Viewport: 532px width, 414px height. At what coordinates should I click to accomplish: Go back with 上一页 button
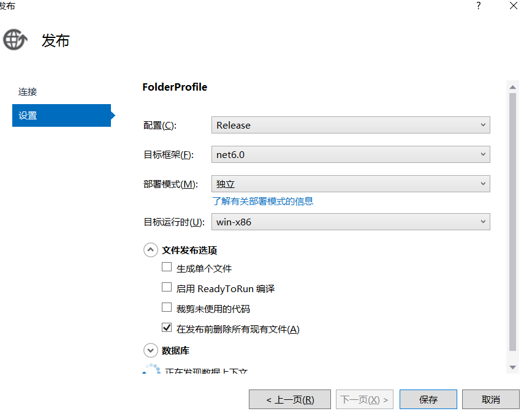pyautogui.click(x=290, y=399)
